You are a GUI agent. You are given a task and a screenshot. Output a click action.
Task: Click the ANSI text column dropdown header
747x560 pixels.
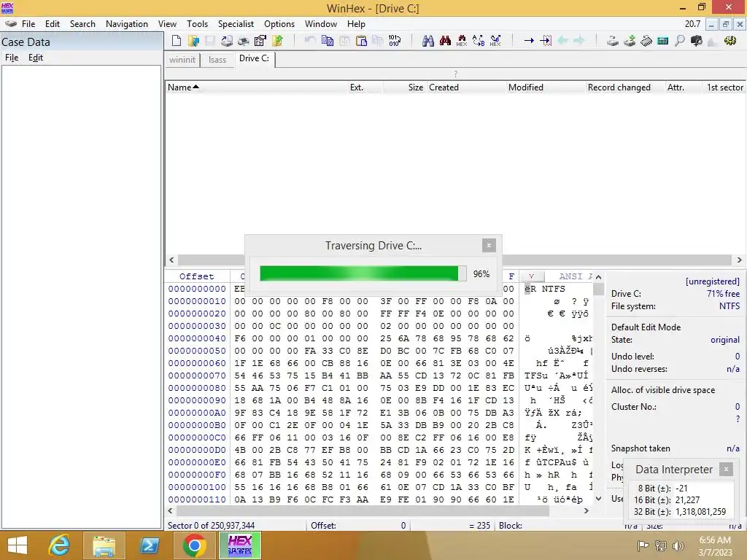pos(531,276)
